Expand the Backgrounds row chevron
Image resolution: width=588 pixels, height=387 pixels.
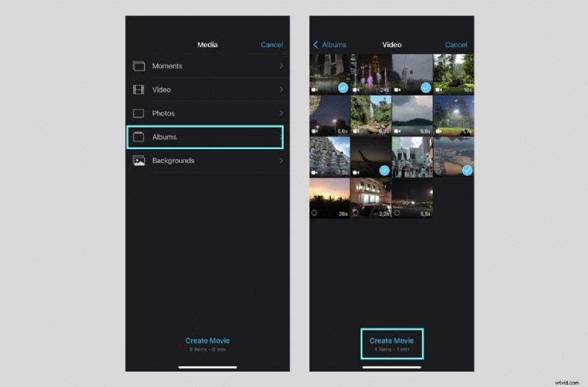point(282,161)
